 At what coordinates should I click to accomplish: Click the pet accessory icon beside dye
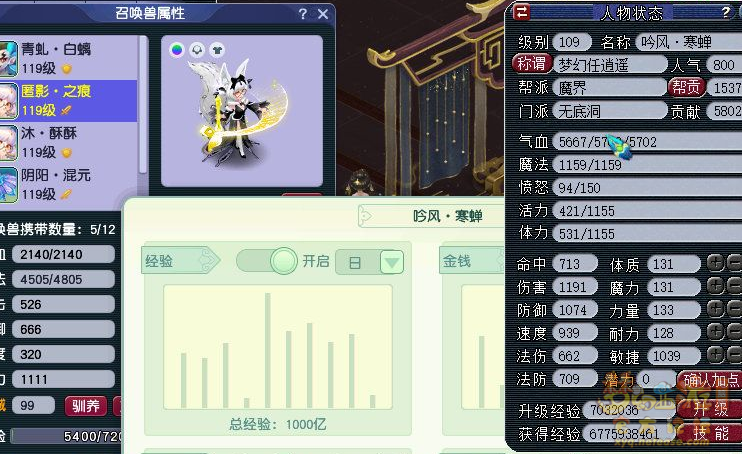click(197, 50)
